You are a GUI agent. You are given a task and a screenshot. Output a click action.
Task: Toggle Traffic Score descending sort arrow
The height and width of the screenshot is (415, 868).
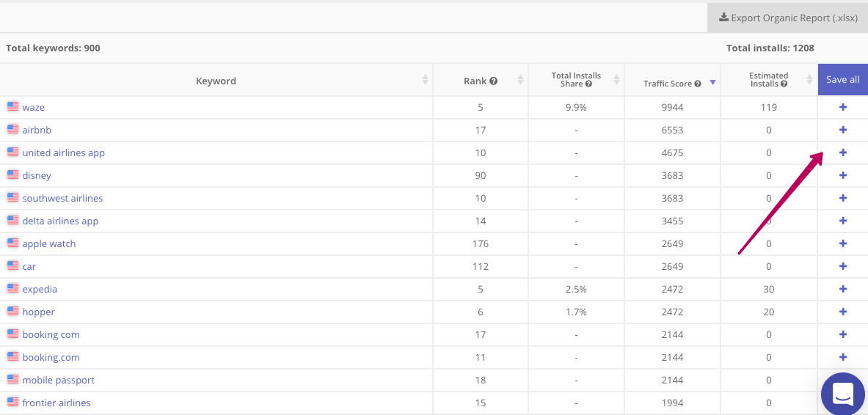click(x=712, y=82)
